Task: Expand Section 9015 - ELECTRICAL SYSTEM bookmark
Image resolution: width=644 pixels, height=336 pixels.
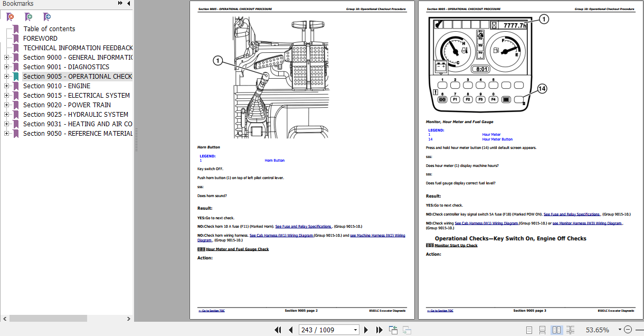Action: pos(6,96)
